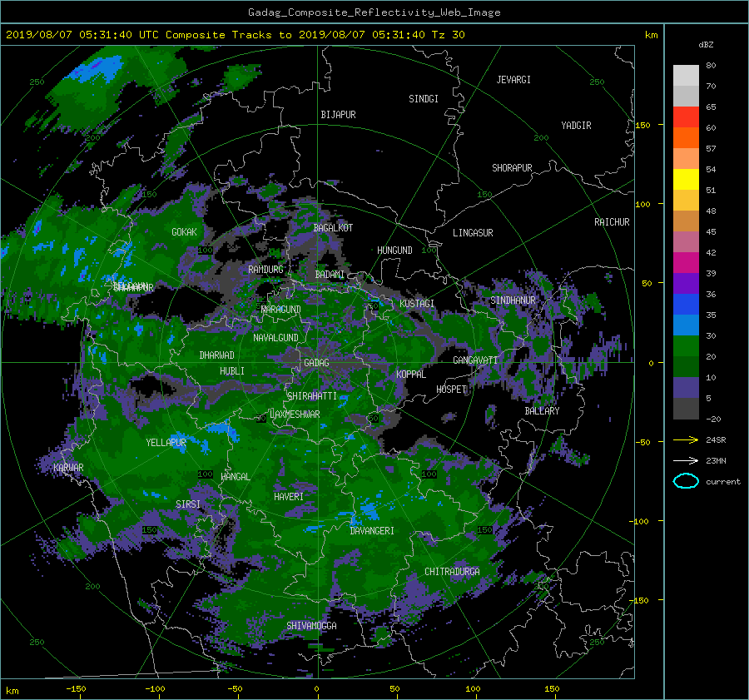This screenshot has height=700, width=749.
Task: Click the LINGASUR label
Action: click(x=473, y=233)
